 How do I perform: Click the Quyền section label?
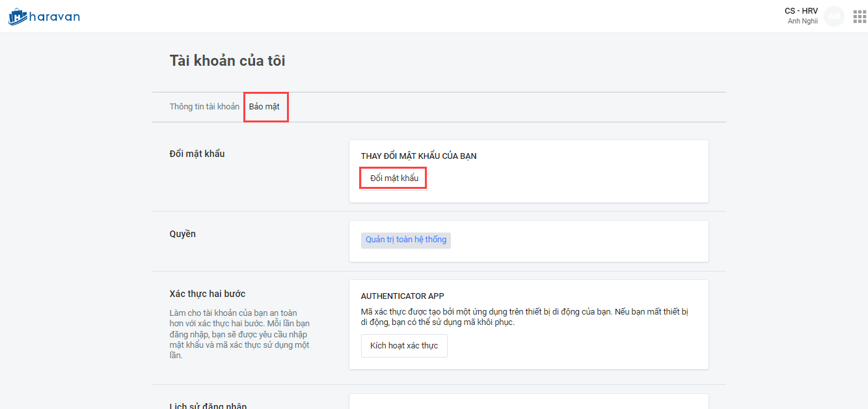[x=183, y=234]
